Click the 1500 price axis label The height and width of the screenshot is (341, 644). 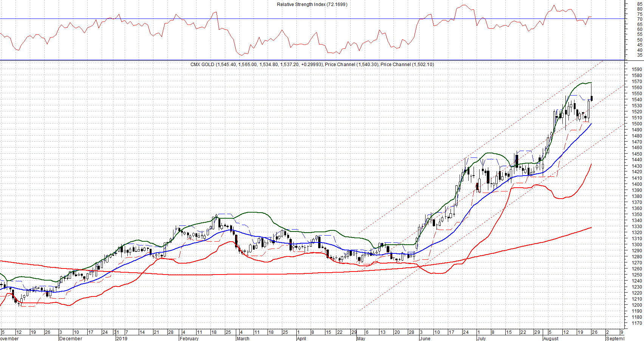tap(637, 124)
